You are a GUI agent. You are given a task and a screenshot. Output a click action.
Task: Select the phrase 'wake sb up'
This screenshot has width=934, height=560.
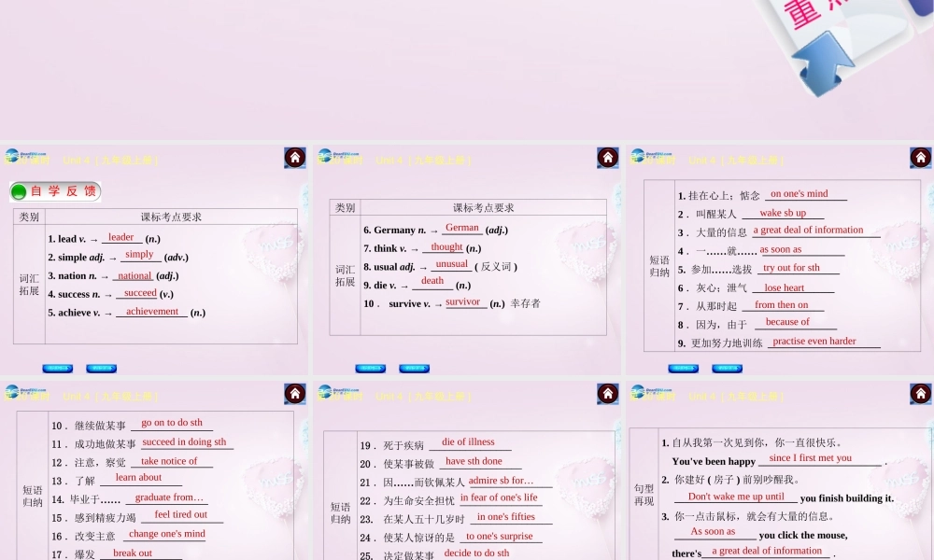pos(783,213)
